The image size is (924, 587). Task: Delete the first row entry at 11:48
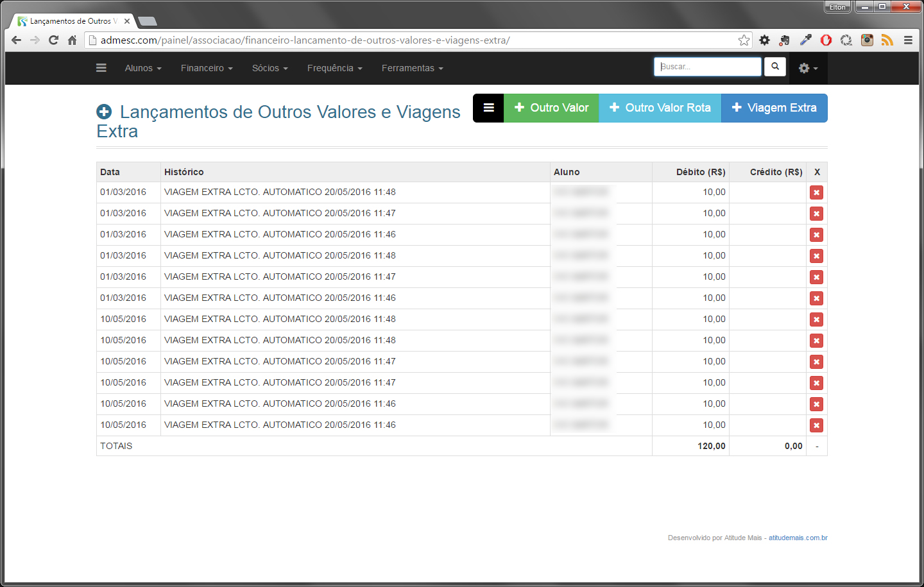coord(816,192)
